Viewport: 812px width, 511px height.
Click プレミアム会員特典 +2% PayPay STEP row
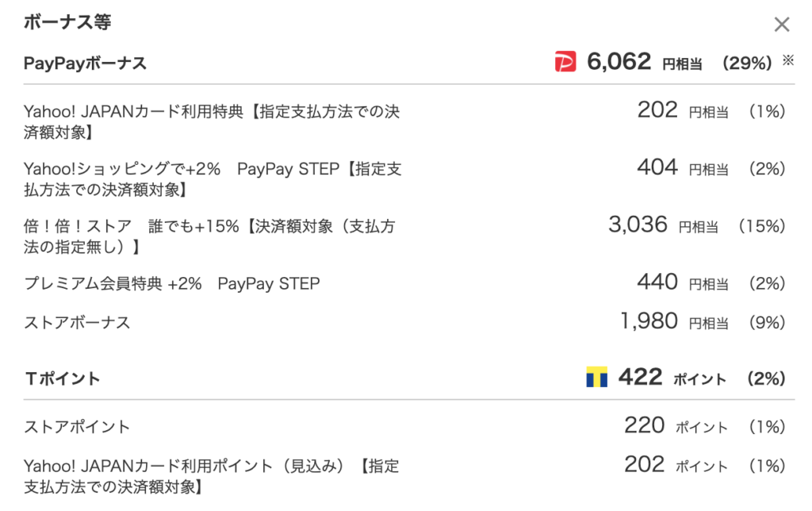(172, 283)
